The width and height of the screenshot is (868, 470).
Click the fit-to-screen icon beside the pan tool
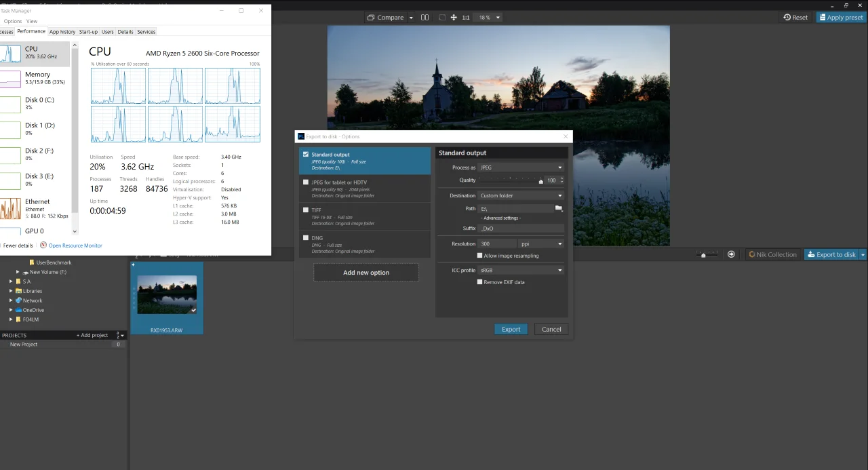click(x=442, y=18)
